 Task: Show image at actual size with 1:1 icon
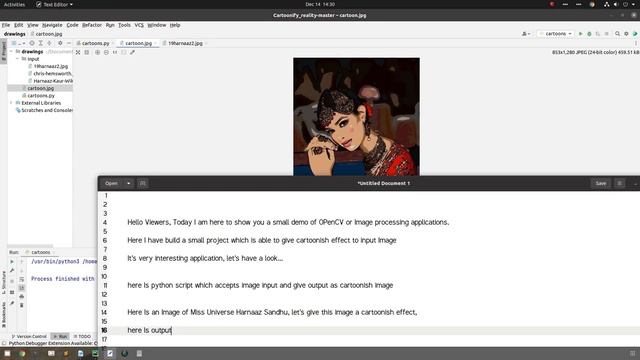(115, 52)
